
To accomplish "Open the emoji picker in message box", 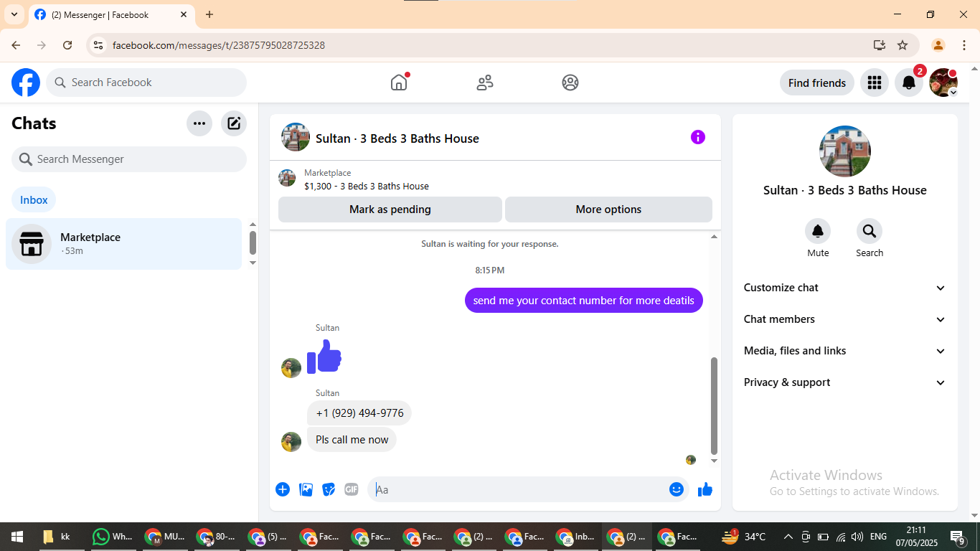I will [x=677, y=489].
